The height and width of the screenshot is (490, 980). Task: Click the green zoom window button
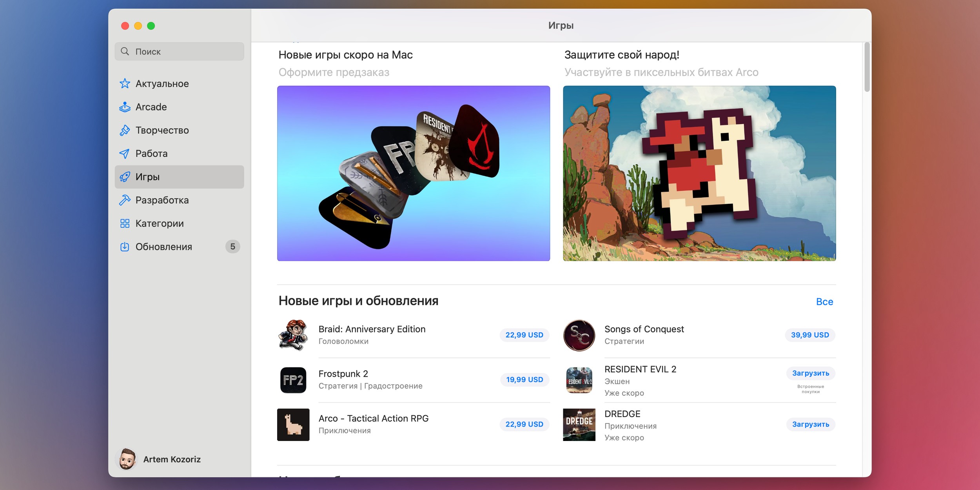pyautogui.click(x=151, y=26)
